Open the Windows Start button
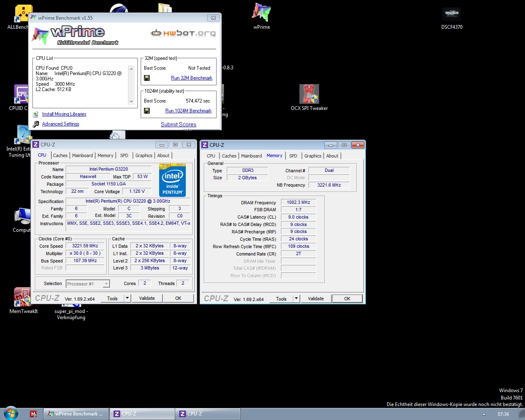 pos(10,413)
